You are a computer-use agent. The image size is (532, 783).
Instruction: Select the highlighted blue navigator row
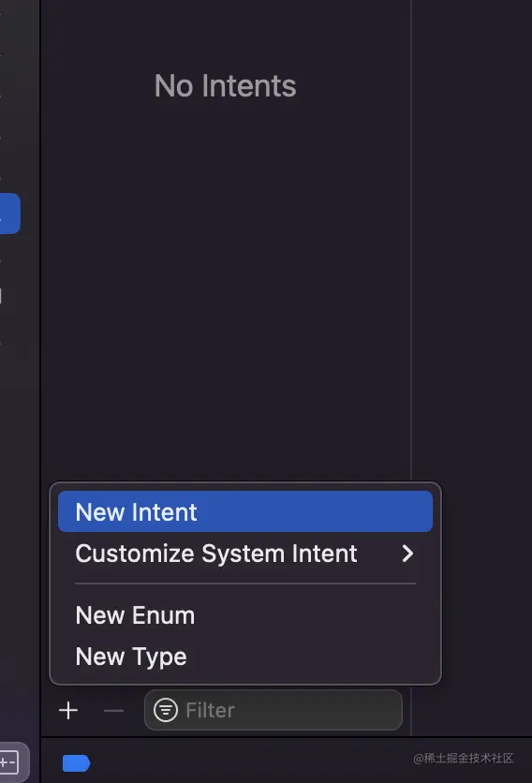[10, 214]
